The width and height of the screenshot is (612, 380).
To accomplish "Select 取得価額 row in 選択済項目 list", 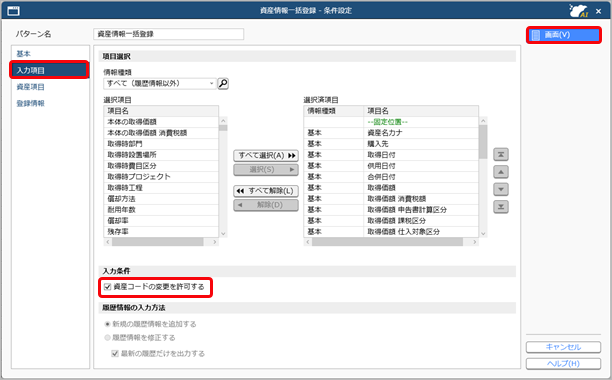I will pyautogui.click(x=391, y=188).
